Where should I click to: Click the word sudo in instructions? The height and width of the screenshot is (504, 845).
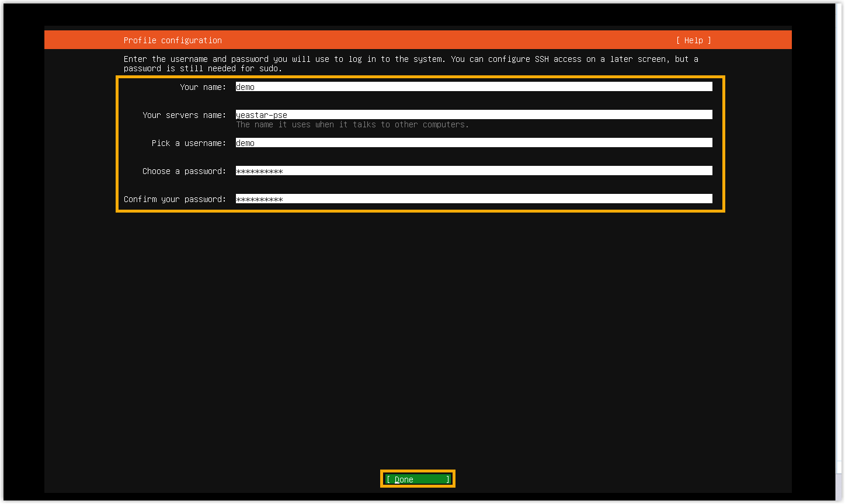click(269, 68)
